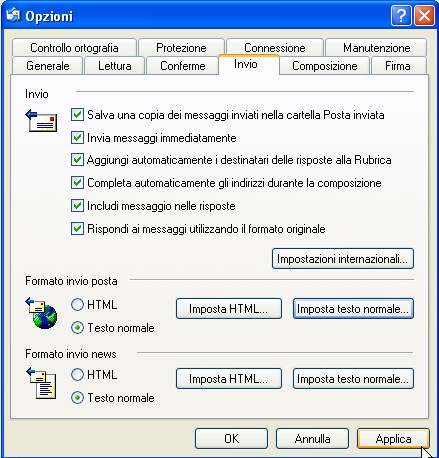Click the Opzioni title bar app icon
The width and height of the screenshot is (439, 458).
13,15
